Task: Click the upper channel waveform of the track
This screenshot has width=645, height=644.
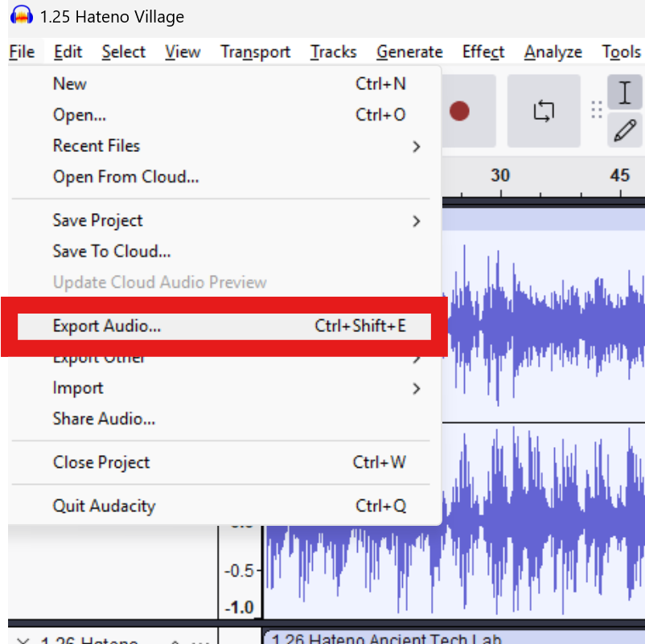Action: click(x=544, y=325)
